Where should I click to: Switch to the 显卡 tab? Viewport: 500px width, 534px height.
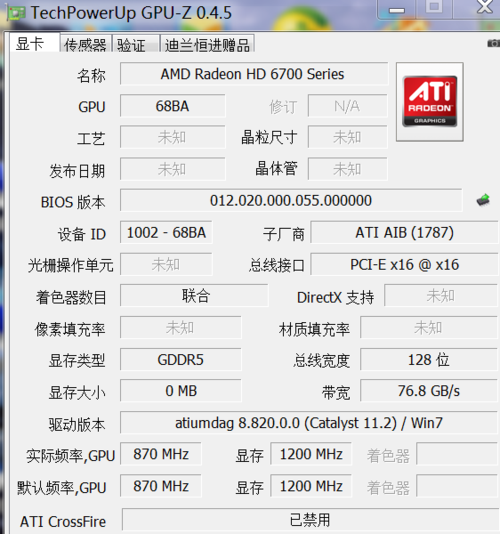pos(34,43)
